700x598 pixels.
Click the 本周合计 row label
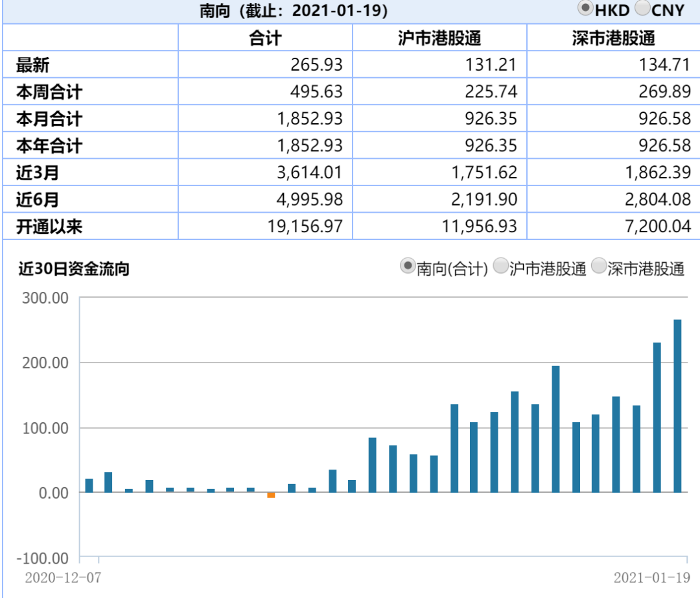49,92
